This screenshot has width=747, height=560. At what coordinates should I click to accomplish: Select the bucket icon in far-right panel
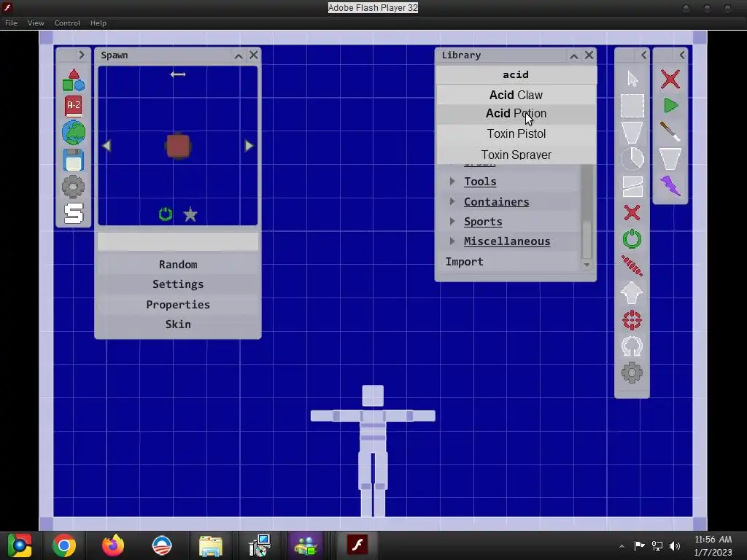point(670,159)
